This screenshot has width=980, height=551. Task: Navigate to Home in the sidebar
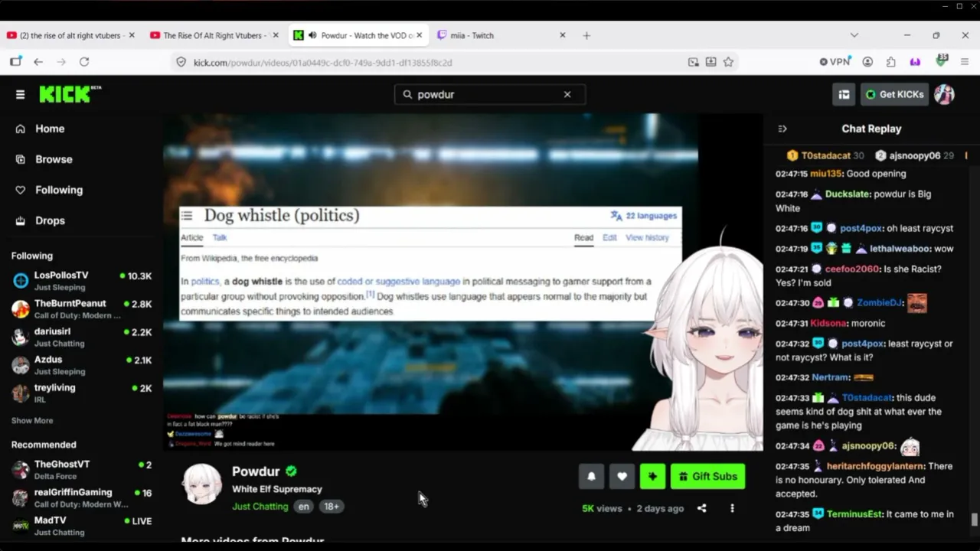pos(50,129)
